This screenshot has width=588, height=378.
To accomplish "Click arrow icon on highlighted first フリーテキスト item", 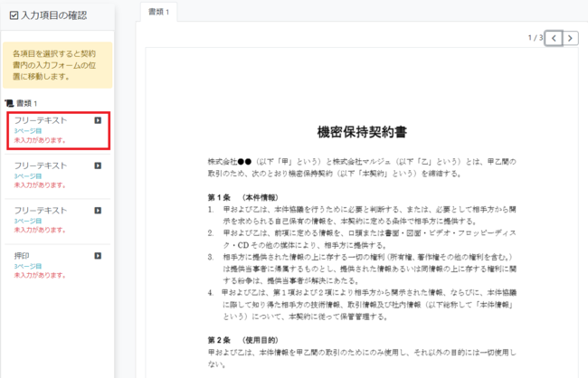I will click(98, 120).
